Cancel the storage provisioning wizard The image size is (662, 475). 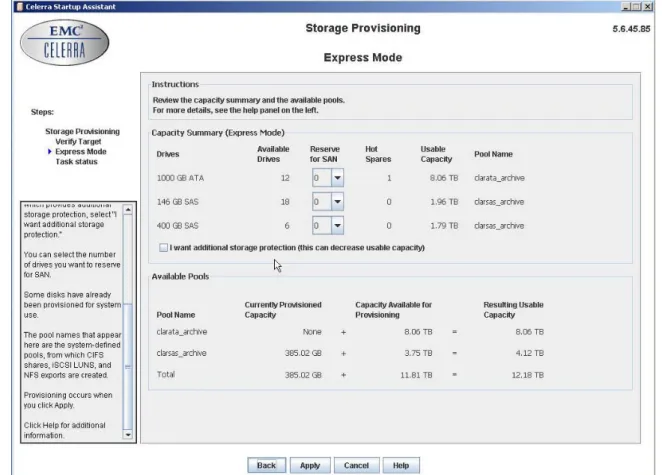coord(356,465)
